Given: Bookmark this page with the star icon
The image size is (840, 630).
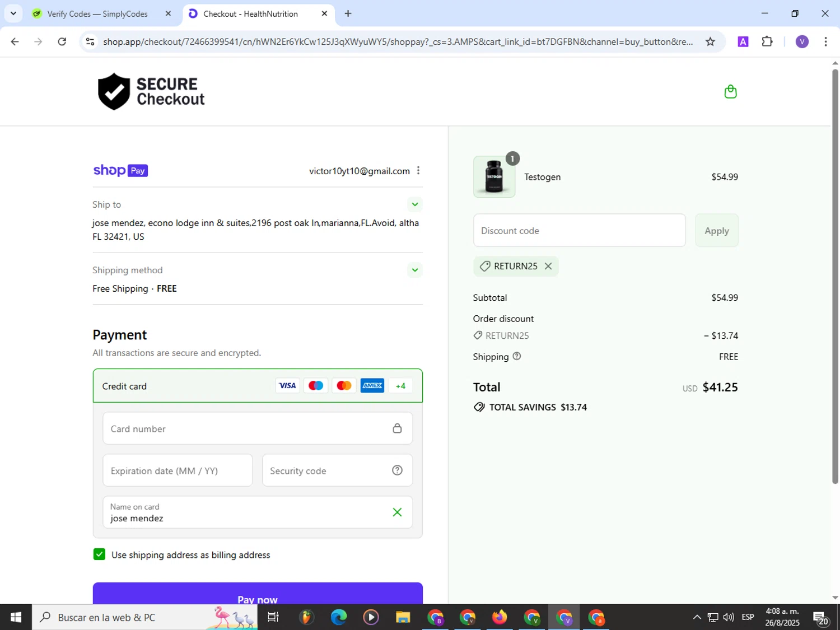Looking at the screenshot, I should coord(710,41).
